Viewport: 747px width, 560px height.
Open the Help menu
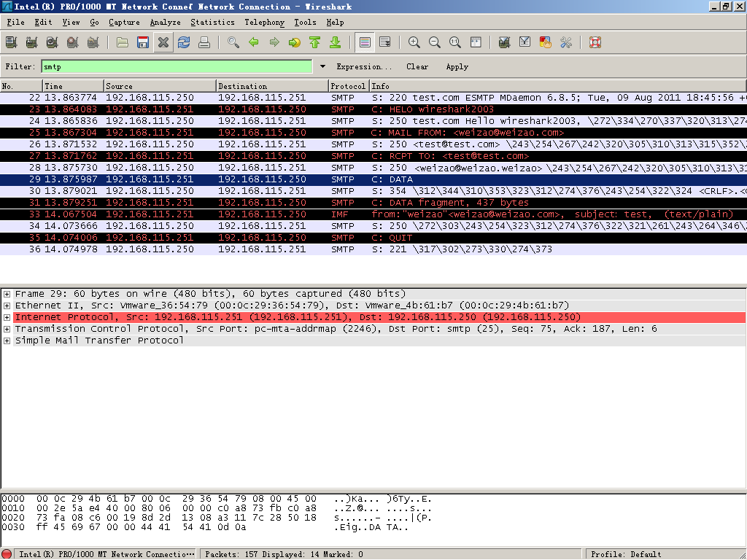(335, 23)
